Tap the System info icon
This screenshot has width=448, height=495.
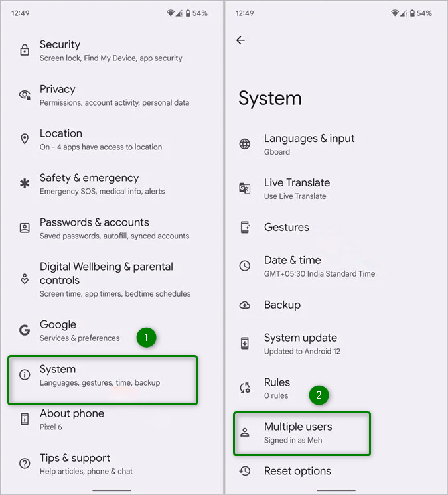[x=25, y=375]
